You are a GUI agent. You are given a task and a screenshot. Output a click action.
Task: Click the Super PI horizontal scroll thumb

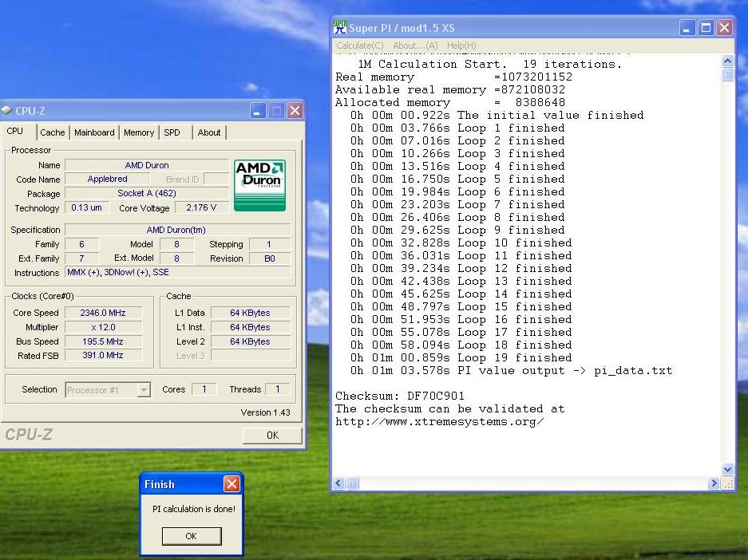(x=352, y=483)
